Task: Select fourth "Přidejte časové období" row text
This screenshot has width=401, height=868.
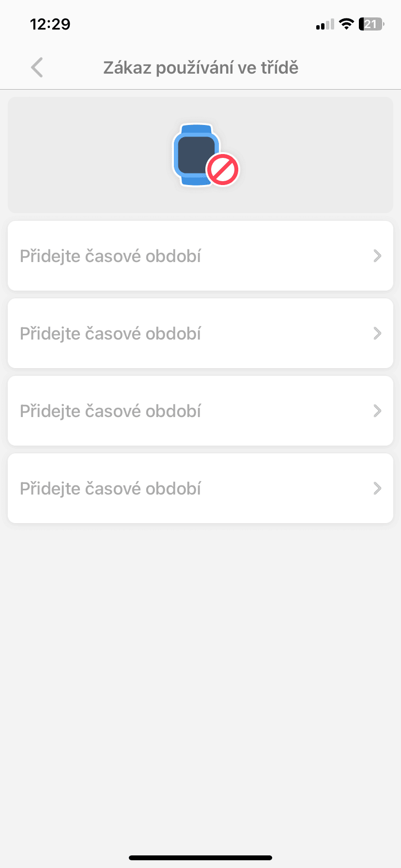Action: point(110,489)
